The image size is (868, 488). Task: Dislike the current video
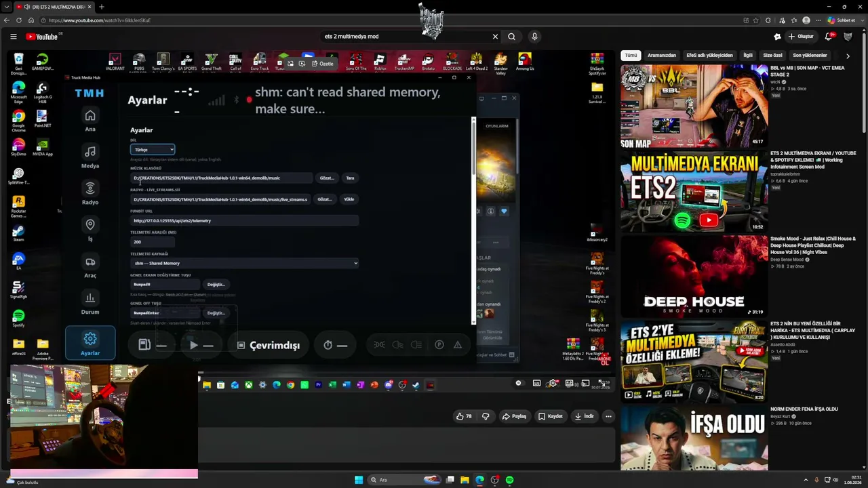486,416
